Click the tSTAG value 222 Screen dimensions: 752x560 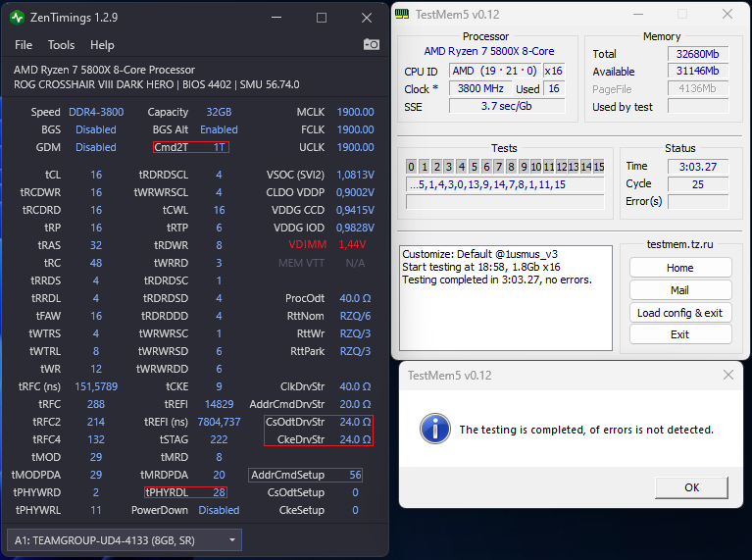coord(219,439)
